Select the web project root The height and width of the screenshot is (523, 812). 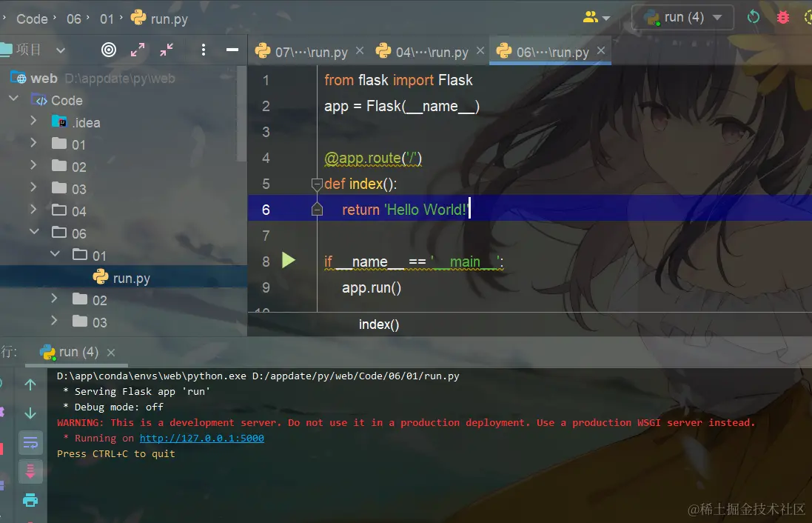pos(44,79)
